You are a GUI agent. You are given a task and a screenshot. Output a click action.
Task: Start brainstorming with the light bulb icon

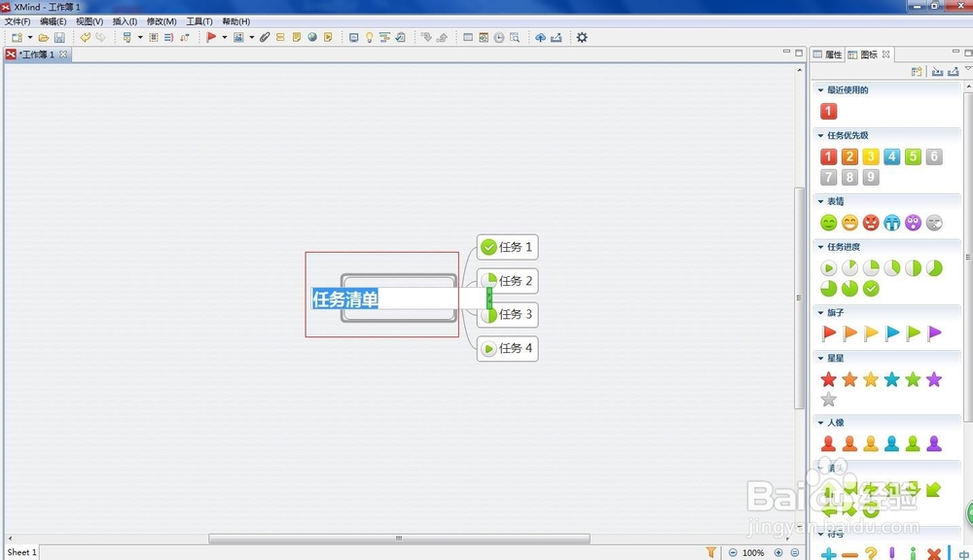coord(369,37)
